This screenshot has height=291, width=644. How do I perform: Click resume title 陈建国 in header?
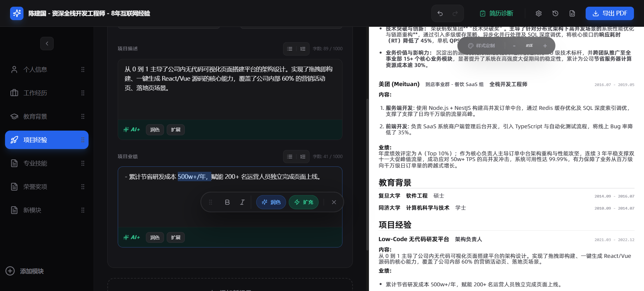click(x=89, y=13)
